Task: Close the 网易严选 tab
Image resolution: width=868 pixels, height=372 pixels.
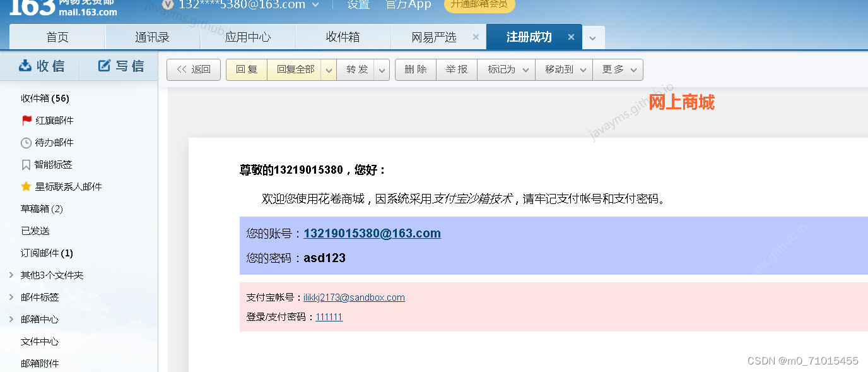Action: coord(476,37)
